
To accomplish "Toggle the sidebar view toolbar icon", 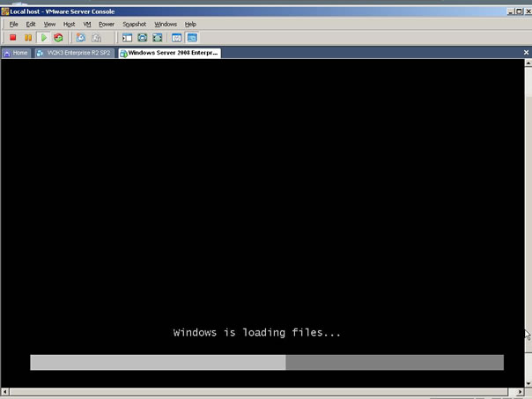I will [x=127, y=38].
